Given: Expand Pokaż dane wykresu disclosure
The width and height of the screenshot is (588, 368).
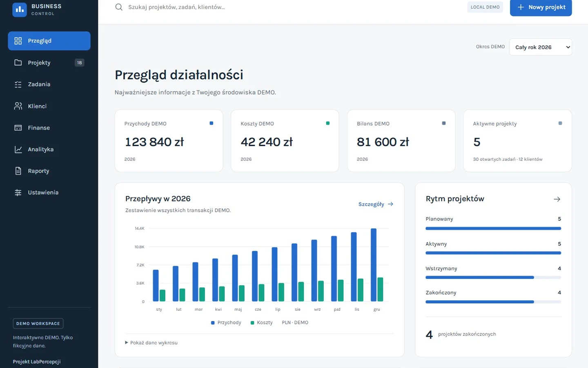Looking at the screenshot, I should pos(151,343).
